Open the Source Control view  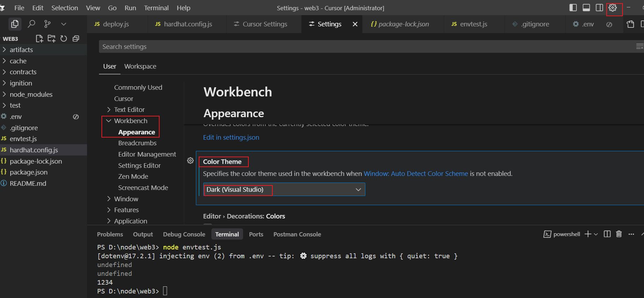click(47, 24)
